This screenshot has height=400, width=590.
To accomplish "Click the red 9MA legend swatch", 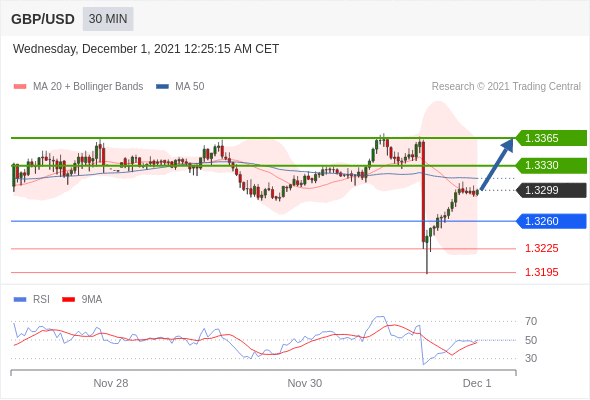I will tap(68, 300).
